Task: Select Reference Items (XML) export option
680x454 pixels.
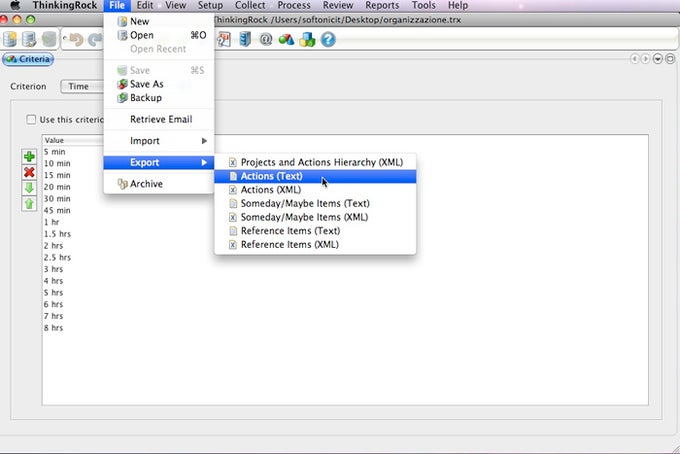Action: pyautogui.click(x=315, y=244)
